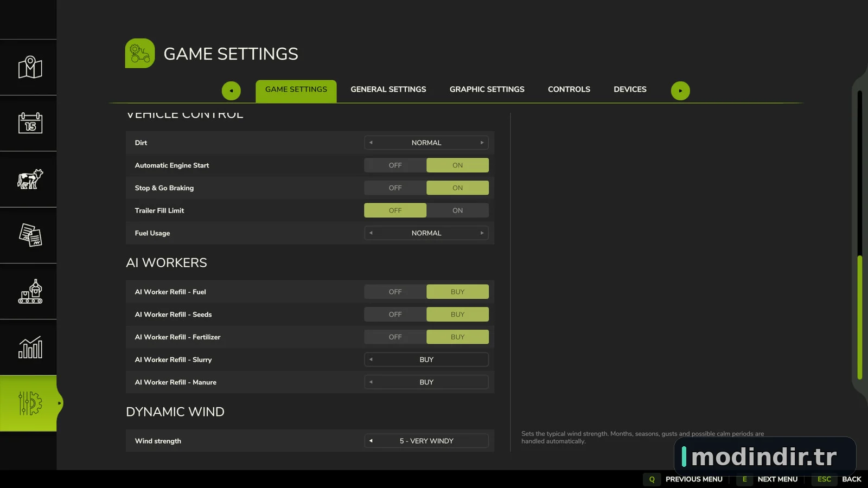Enable Trailer Fill Limit with ON
This screenshot has height=488, width=868.
(457, 210)
